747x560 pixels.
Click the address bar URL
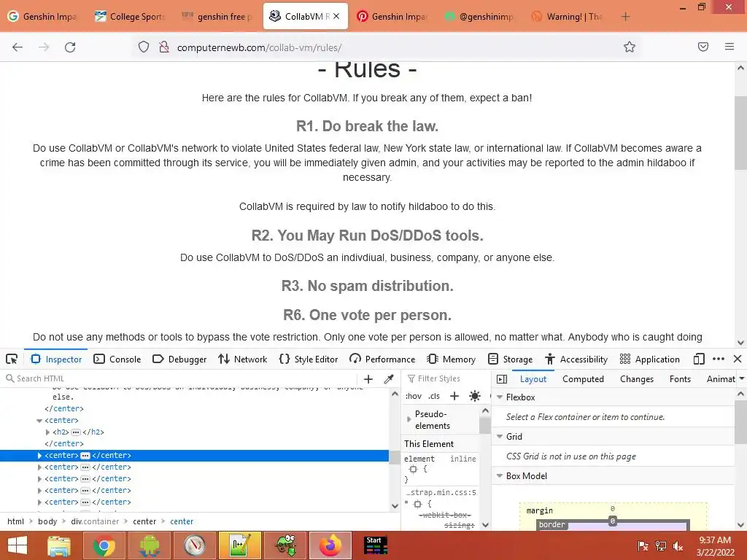point(259,47)
